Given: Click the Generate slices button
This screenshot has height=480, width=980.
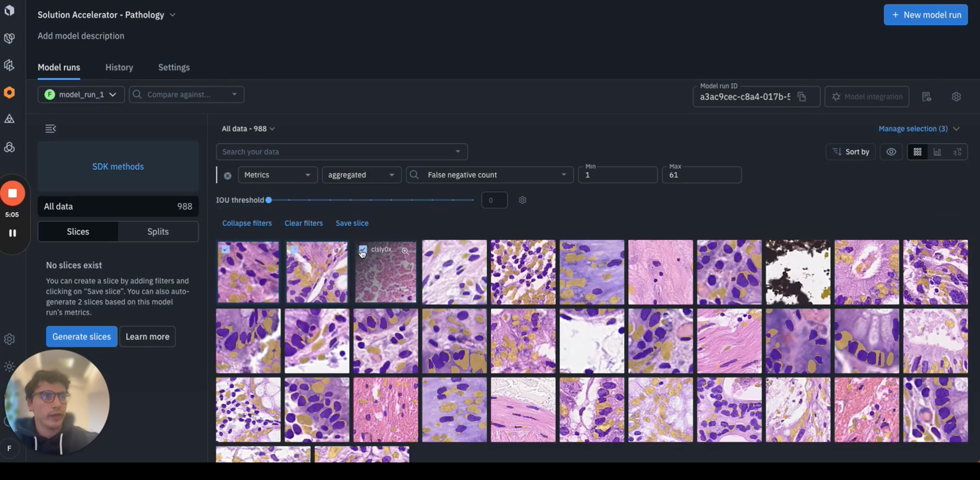Looking at the screenshot, I should coord(81,336).
